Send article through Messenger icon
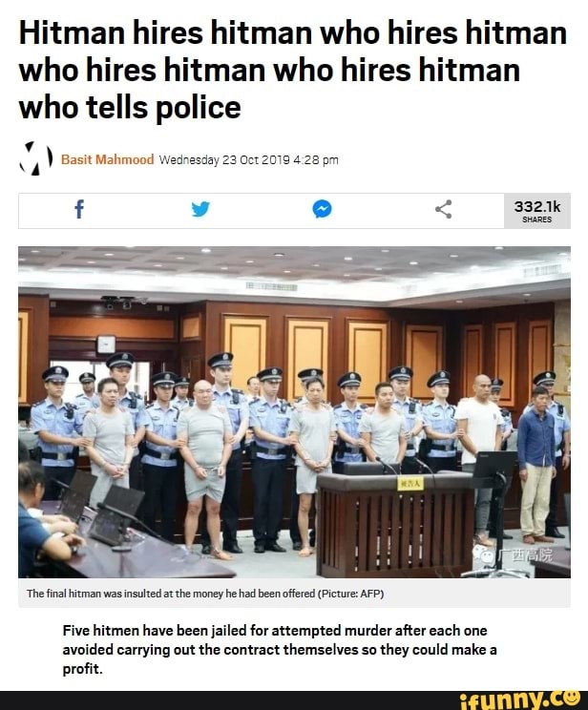Screen dimensions: 588x710 [x=322, y=209]
